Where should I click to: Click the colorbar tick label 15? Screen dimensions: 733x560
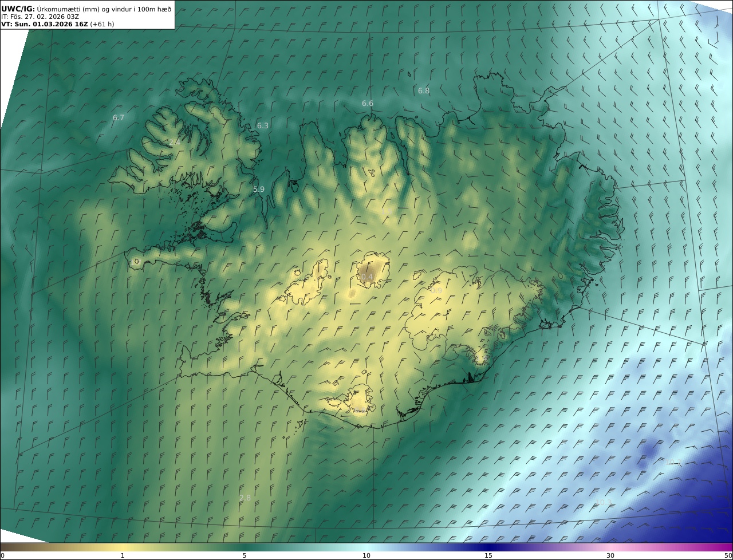[x=488, y=555]
